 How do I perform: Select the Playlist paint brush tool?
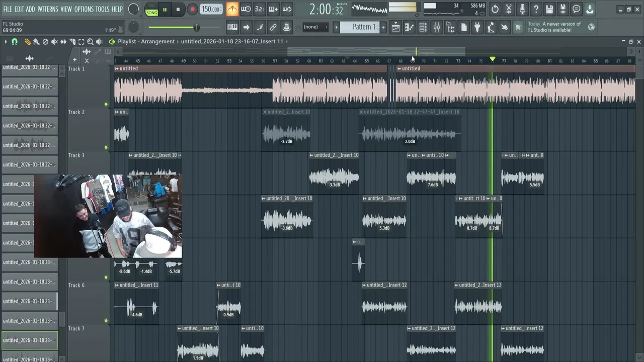[36, 42]
